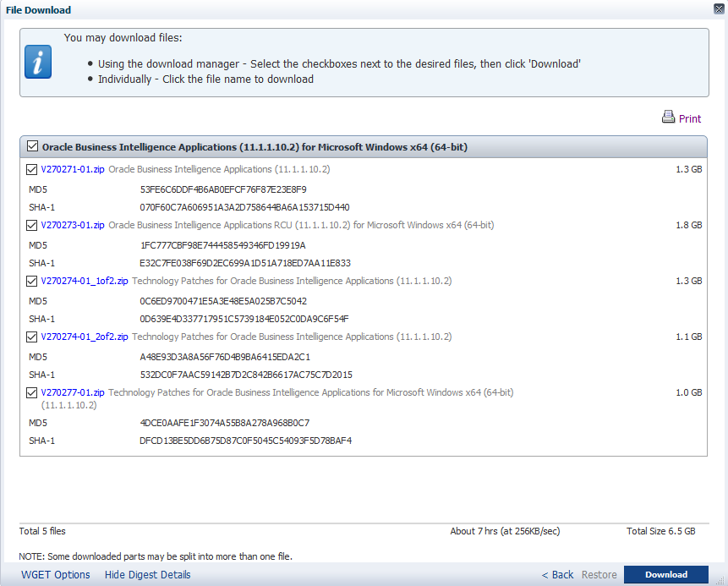This screenshot has height=586, width=728.
Task: Uncheck the V270274-01_2of2.zip checkbox
Action: (x=31, y=337)
